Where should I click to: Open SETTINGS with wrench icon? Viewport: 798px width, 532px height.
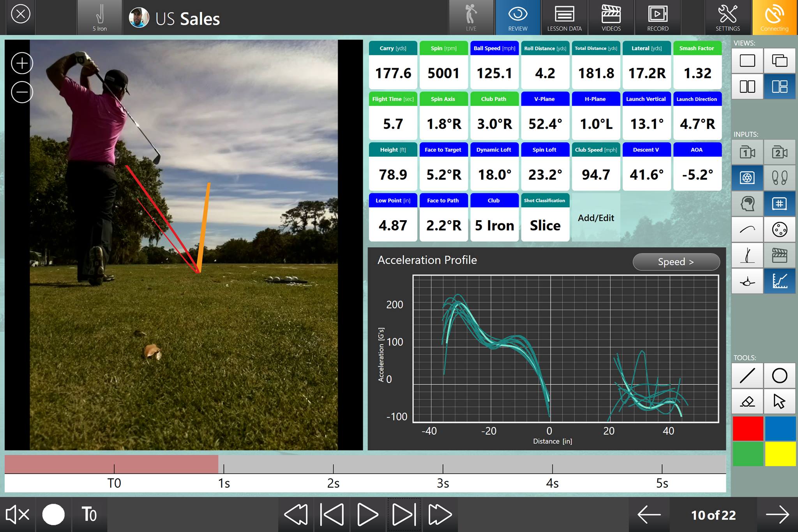(727, 18)
